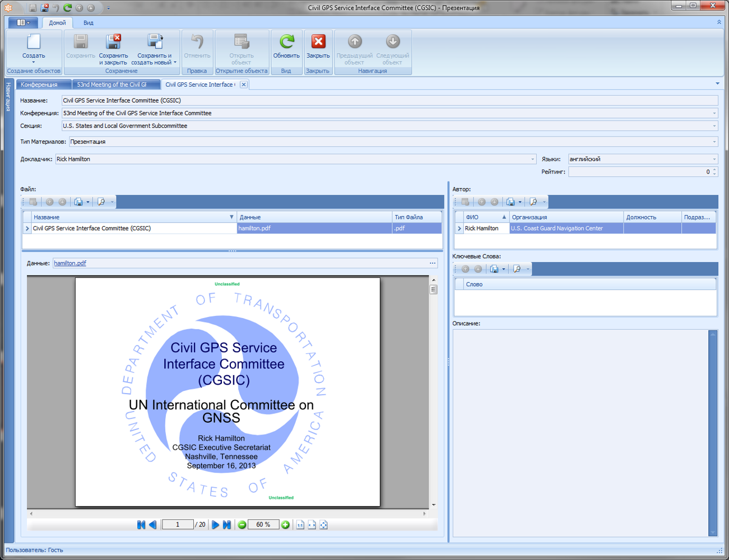Click the 1:1 actual size icon

(x=300, y=525)
